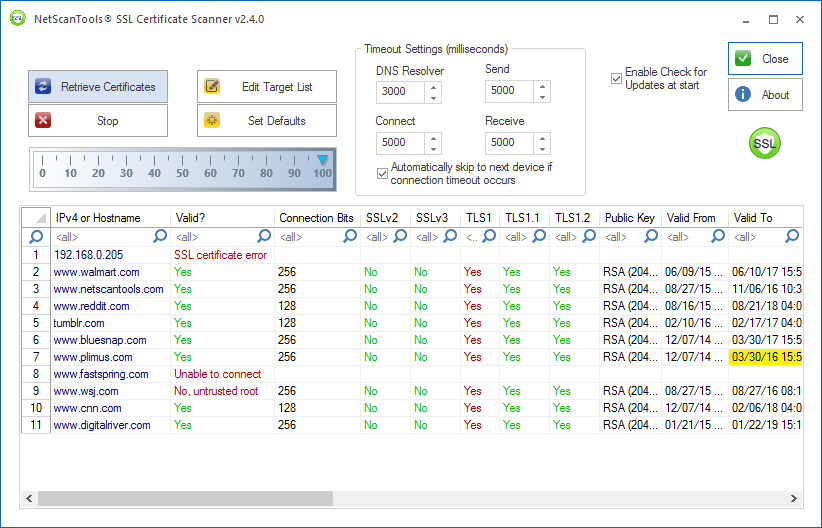Click filter search icon in Valid From column
Viewport: 822px width, 528px height.
718,236
